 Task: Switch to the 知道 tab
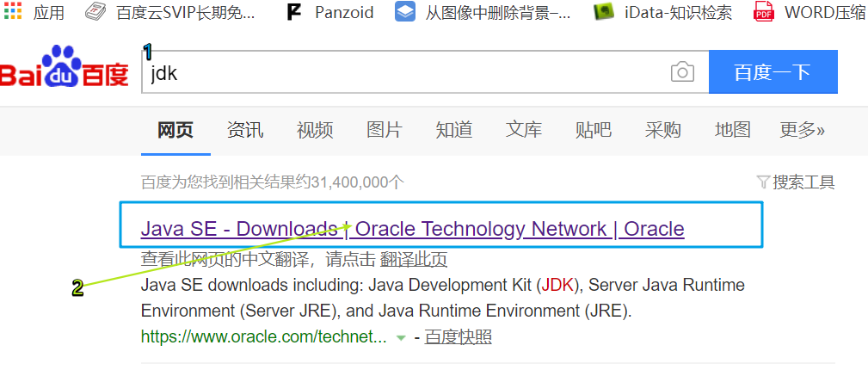click(454, 130)
